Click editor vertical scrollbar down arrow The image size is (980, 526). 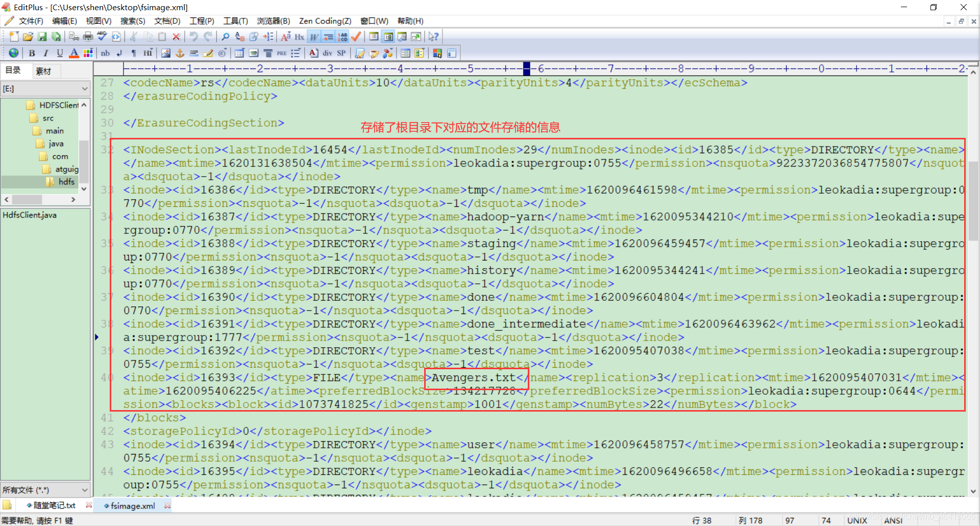coord(973,491)
